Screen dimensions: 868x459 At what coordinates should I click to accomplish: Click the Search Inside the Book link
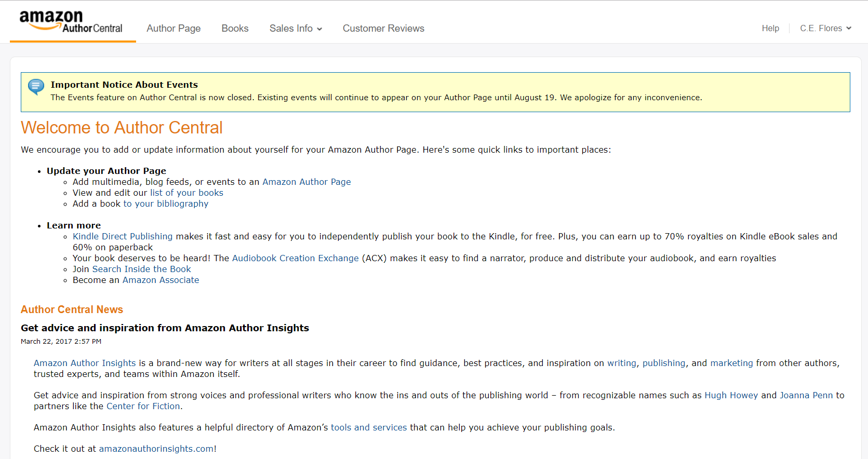141,269
